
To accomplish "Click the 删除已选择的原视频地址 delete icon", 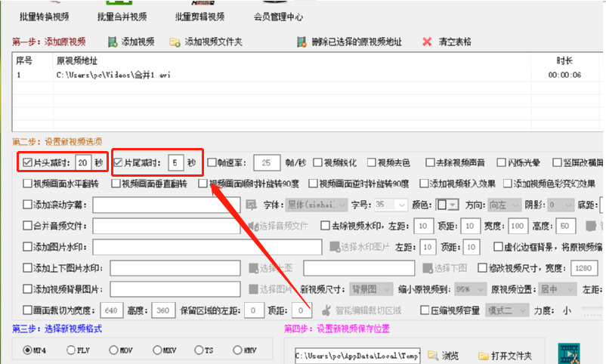I will pyautogui.click(x=301, y=42).
